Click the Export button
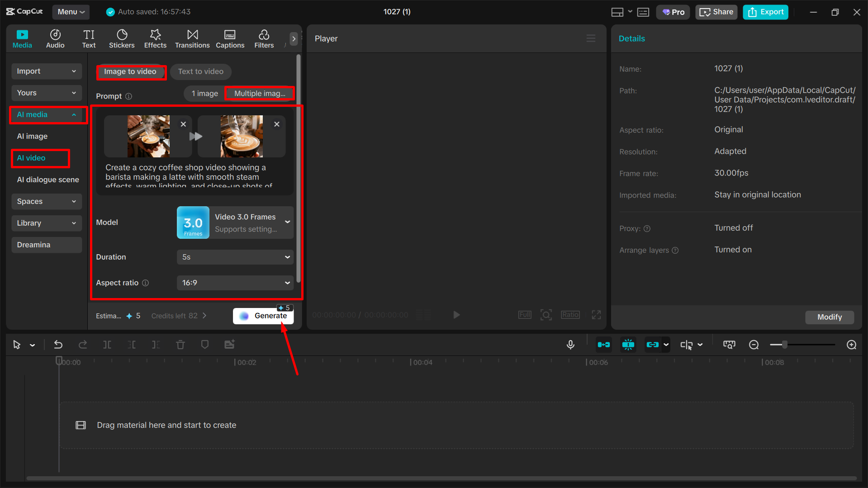This screenshot has height=488, width=868. [x=765, y=12]
